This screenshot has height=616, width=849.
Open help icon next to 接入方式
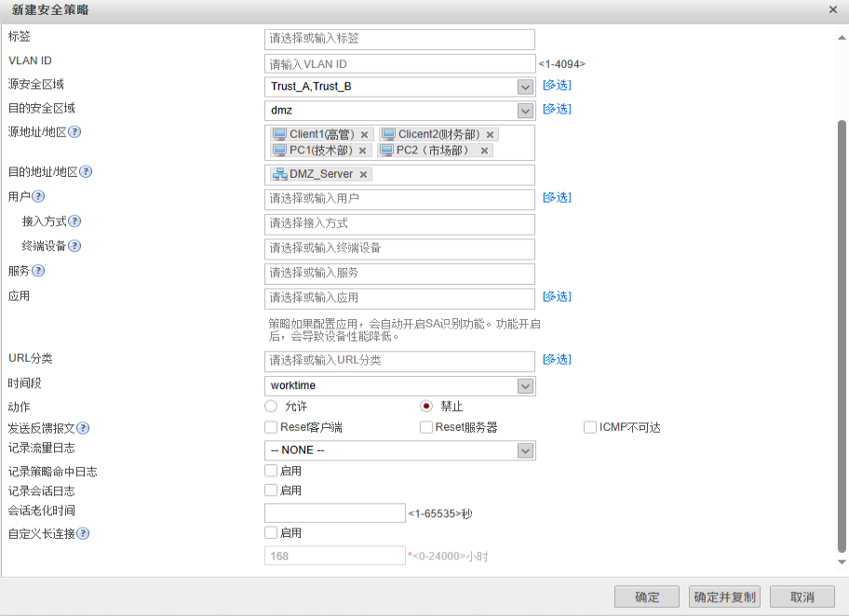[x=74, y=221]
